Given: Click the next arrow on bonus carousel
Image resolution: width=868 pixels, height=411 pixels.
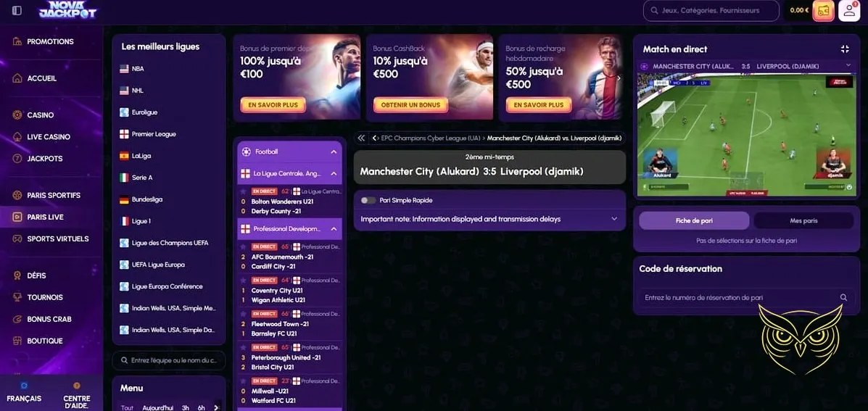Looking at the screenshot, I should tap(619, 78).
